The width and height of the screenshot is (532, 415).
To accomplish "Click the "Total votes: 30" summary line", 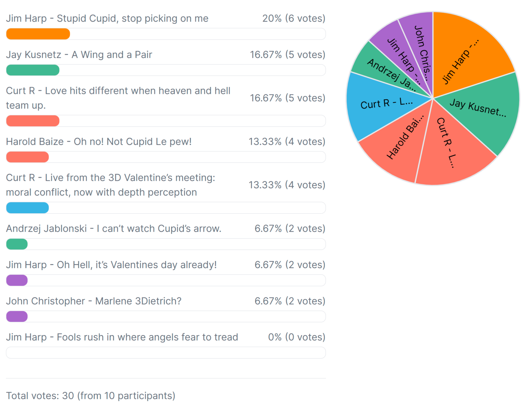I will [90, 396].
